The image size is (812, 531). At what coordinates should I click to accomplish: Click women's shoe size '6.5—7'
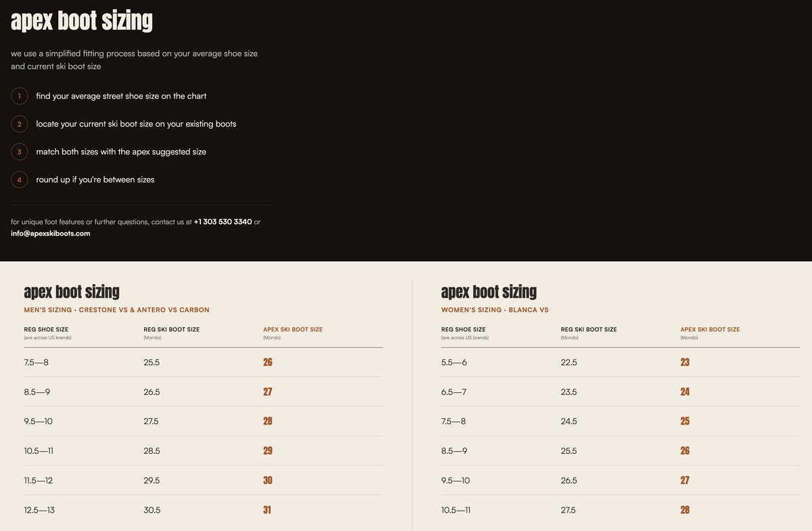(x=453, y=392)
